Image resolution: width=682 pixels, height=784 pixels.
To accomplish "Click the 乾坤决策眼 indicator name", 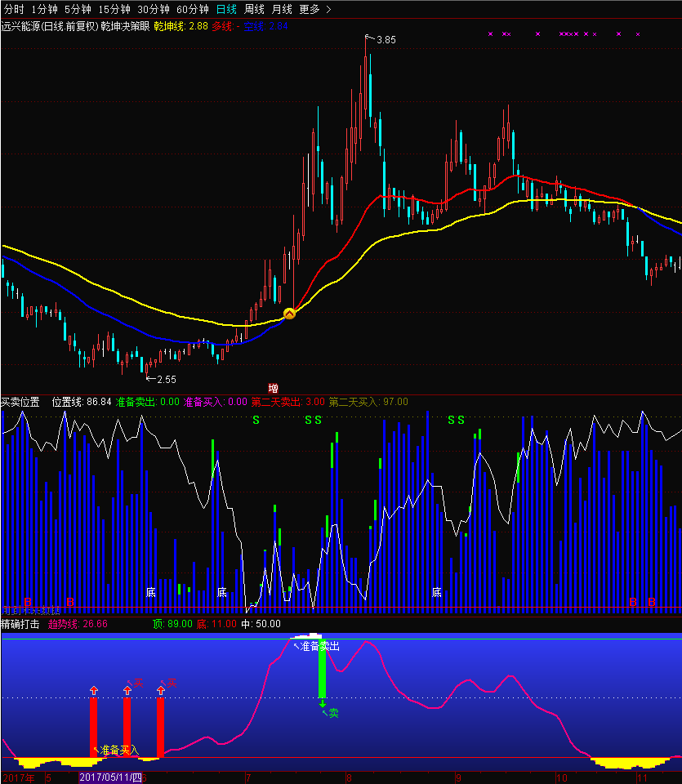I will [x=125, y=26].
